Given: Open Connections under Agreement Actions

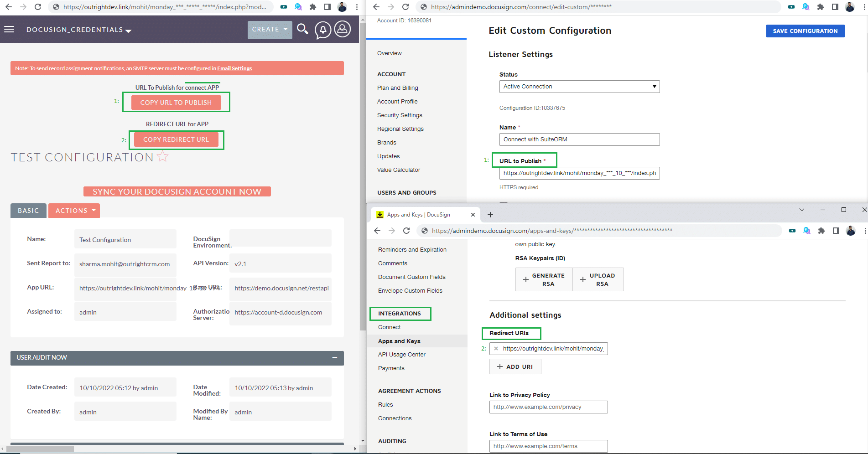Looking at the screenshot, I should pos(395,418).
